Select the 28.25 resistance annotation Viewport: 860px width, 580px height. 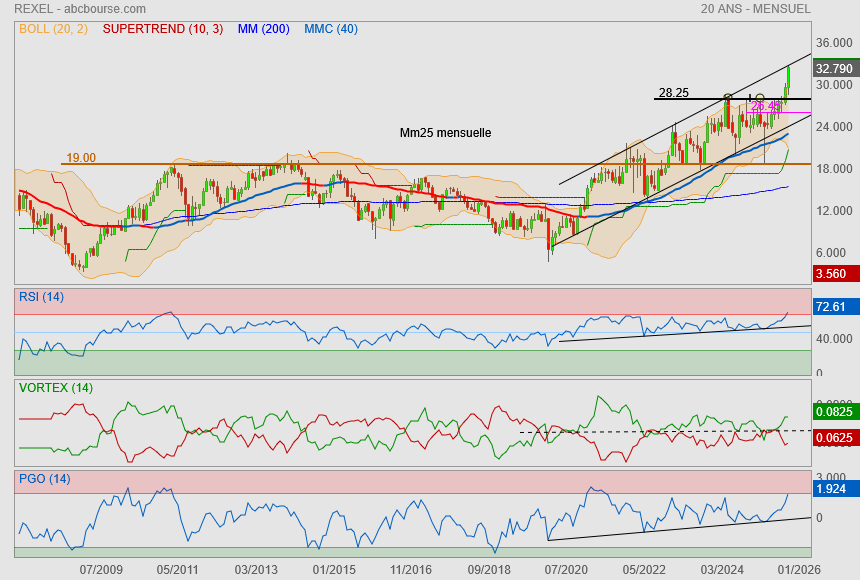[x=673, y=93]
